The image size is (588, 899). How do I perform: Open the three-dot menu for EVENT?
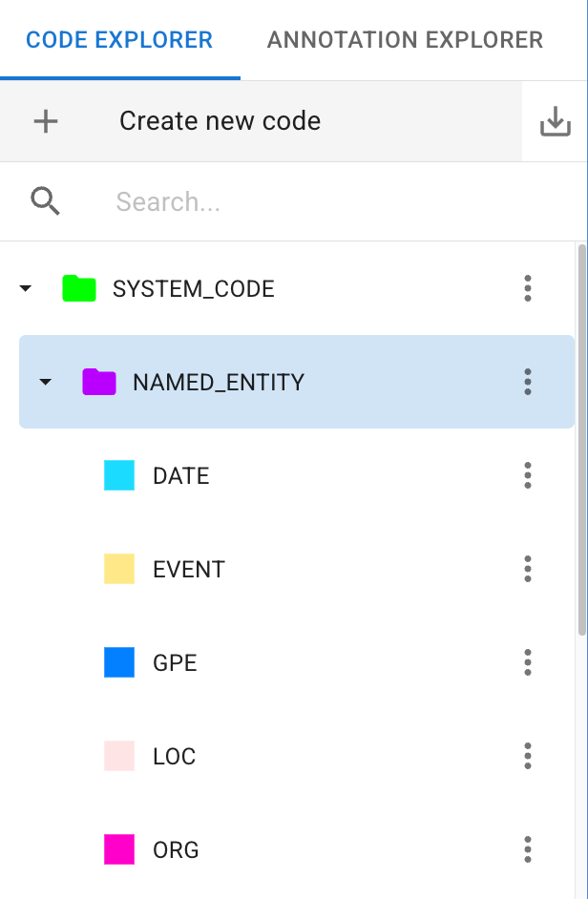528,569
